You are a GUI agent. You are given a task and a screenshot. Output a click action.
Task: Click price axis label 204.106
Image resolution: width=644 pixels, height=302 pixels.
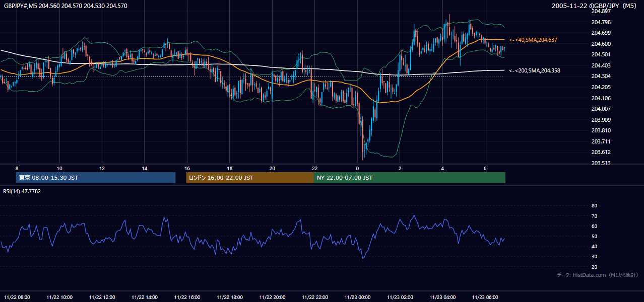pyautogui.click(x=601, y=98)
